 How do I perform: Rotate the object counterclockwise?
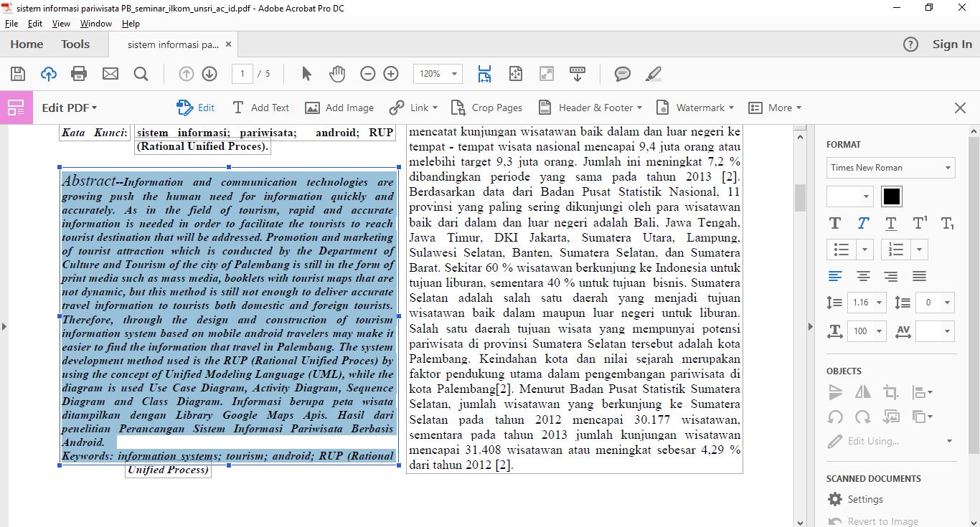pyautogui.click(x=835, y=417)
